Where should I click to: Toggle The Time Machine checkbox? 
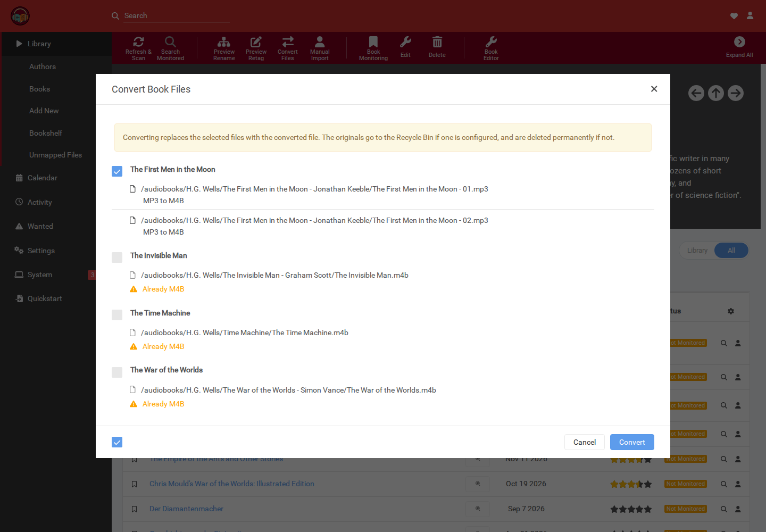point(117,315)
